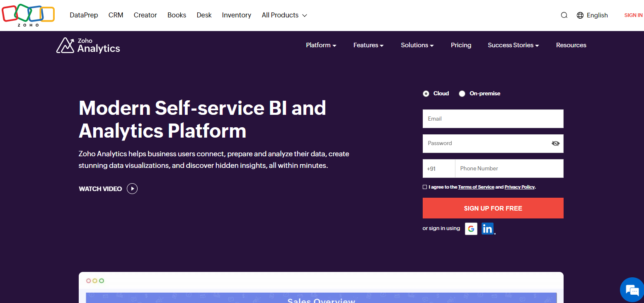Open the Zoho Analytics logo home link

coord(88,46)
